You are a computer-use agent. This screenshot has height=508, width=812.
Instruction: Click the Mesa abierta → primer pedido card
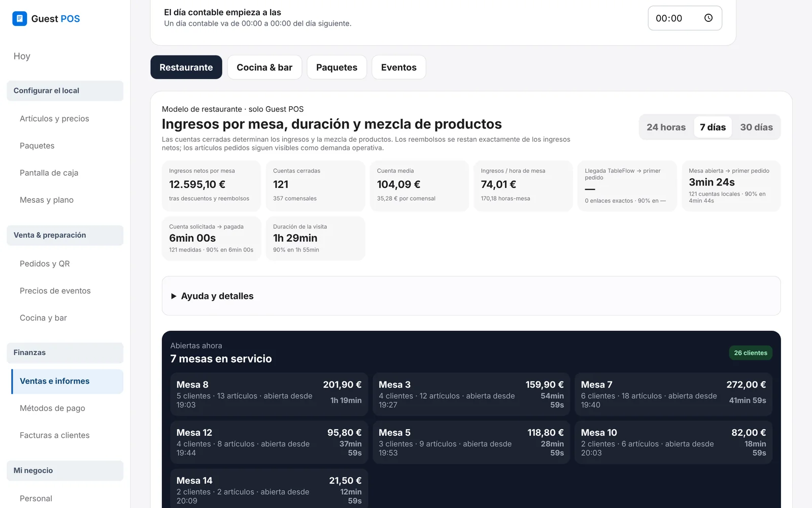(x=731, y=186)
